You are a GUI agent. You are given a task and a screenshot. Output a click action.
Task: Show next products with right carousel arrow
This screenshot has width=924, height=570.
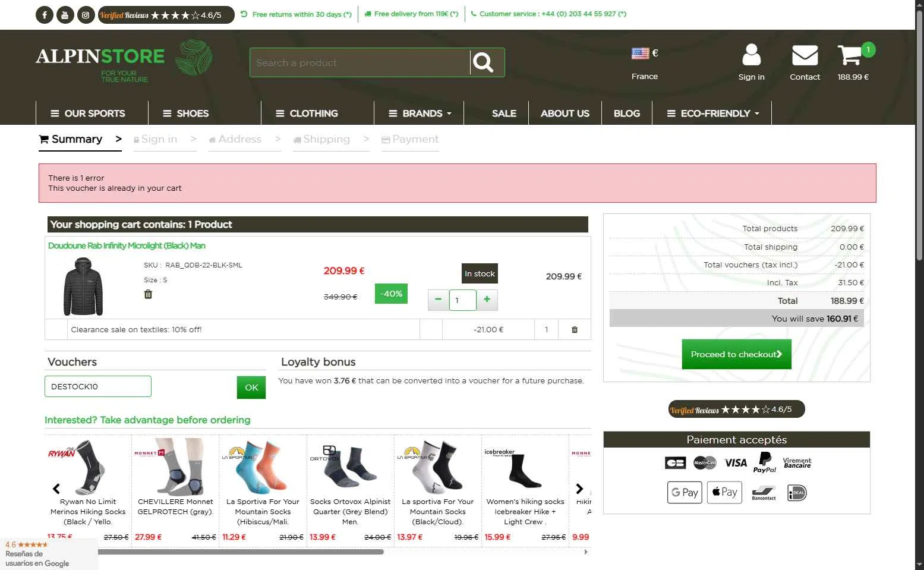pyautogui.click(x=579, y=489)
